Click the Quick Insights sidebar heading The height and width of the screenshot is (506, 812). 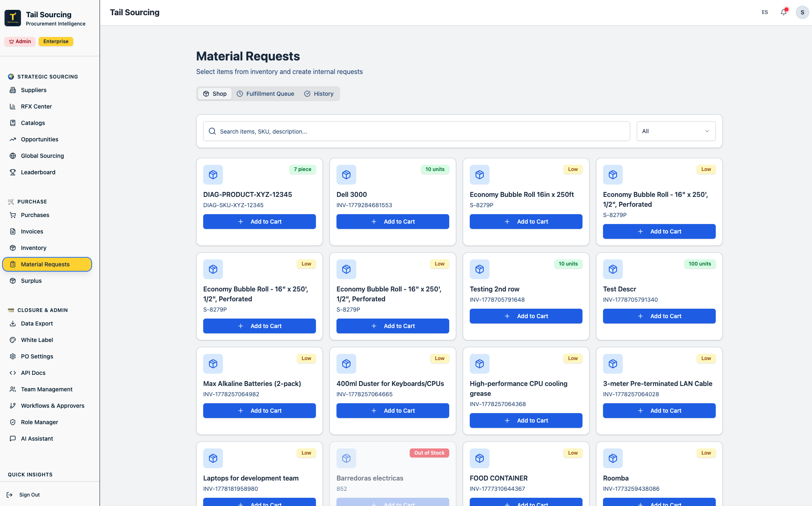(x=30, y=475)
